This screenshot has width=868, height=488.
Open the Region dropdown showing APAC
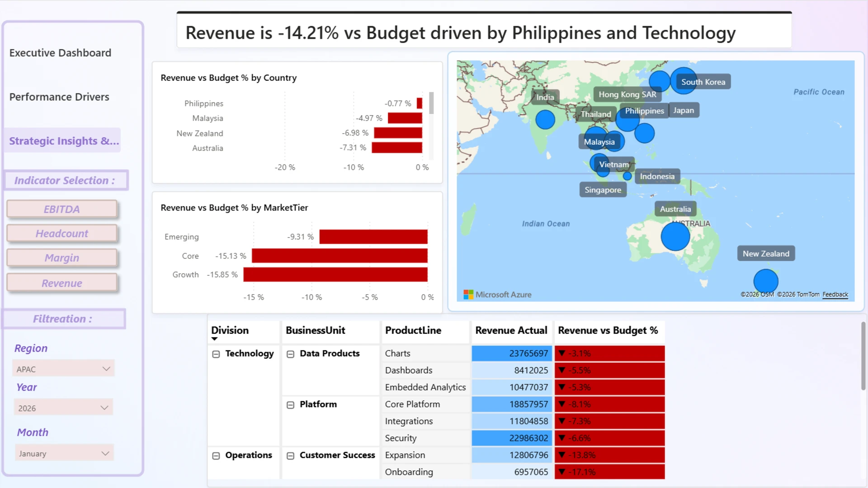(x=63, y=369)
